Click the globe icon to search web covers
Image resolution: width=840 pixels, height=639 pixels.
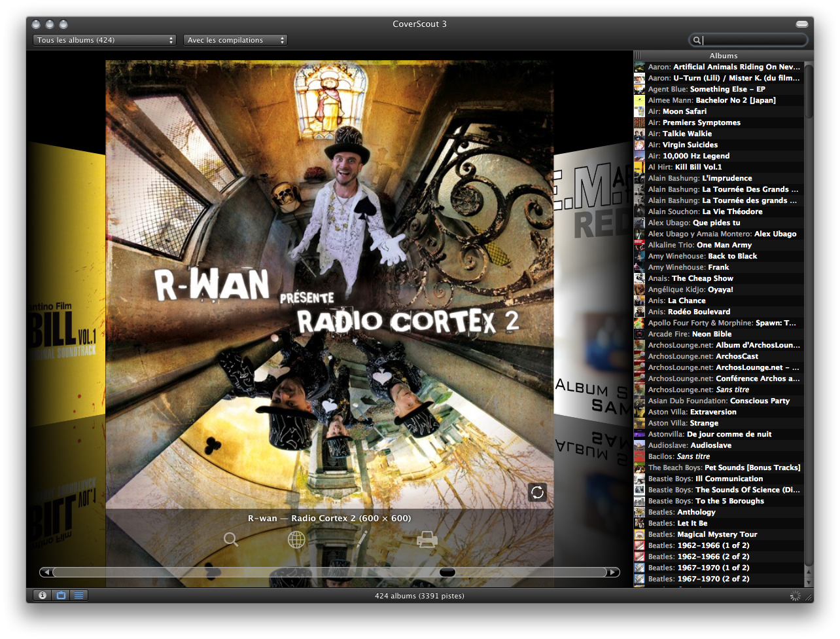(296, 539)
